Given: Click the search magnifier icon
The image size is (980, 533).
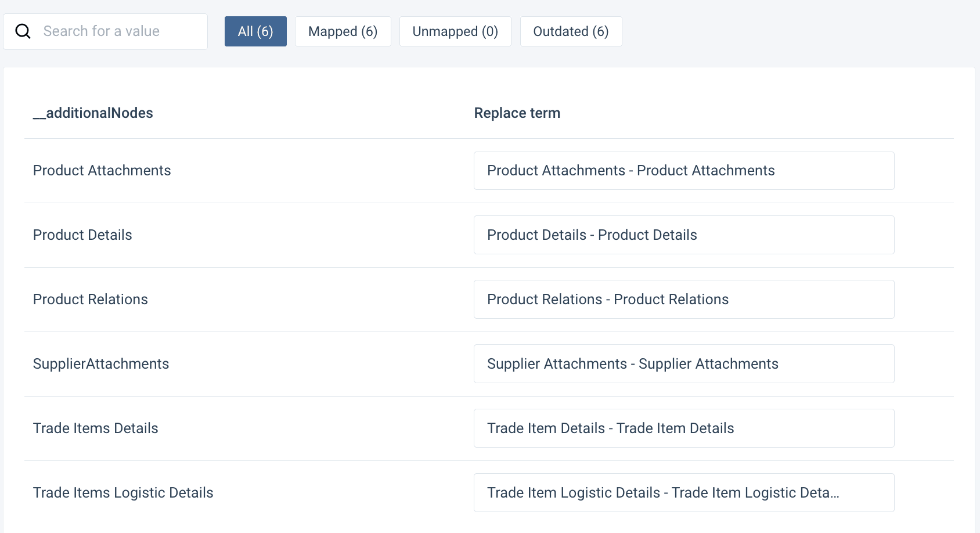Looking at the screenshot, I should pyautogui.click(x=23, y=31).
